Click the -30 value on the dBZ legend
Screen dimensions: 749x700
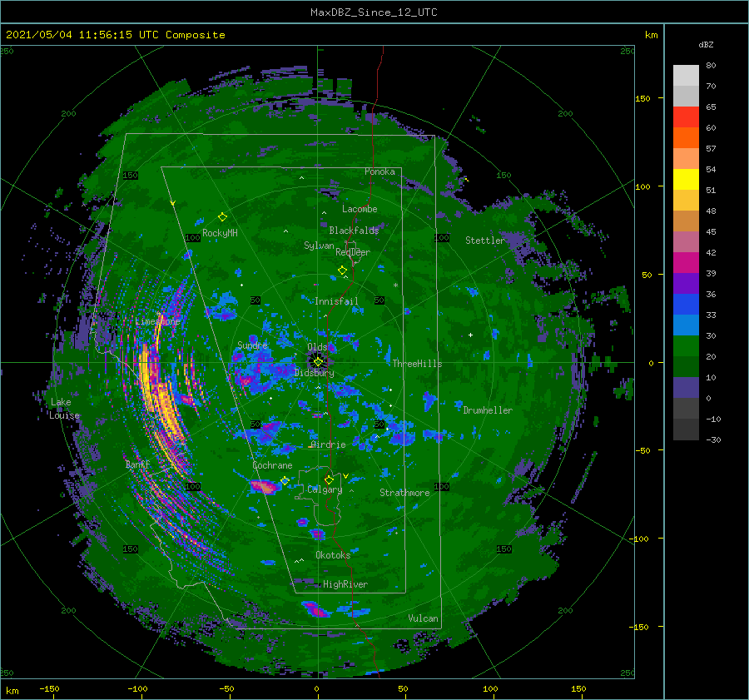[713, 439]
